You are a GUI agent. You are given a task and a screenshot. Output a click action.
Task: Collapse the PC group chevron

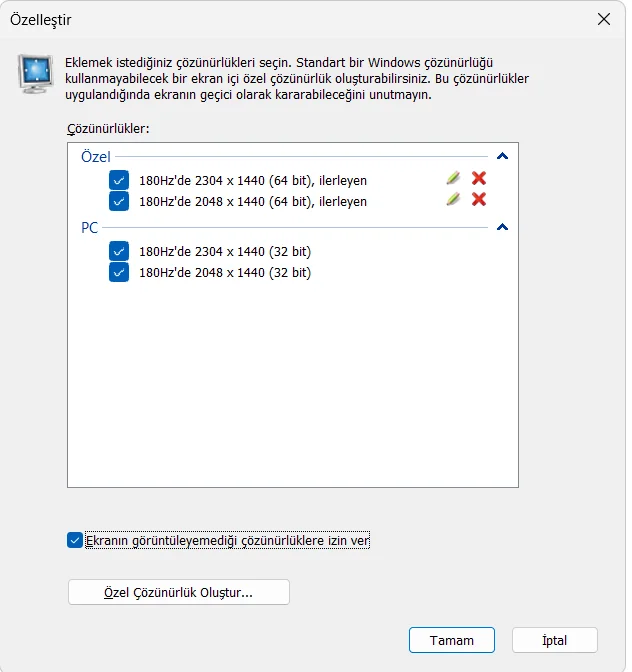tap(502, 227)
